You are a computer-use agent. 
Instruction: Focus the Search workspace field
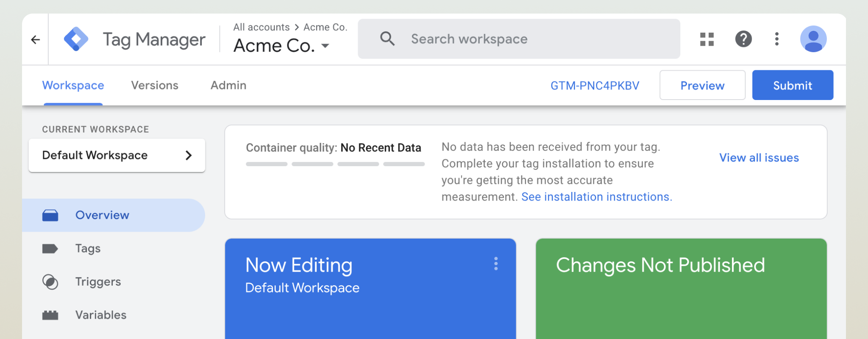point(519,39)
